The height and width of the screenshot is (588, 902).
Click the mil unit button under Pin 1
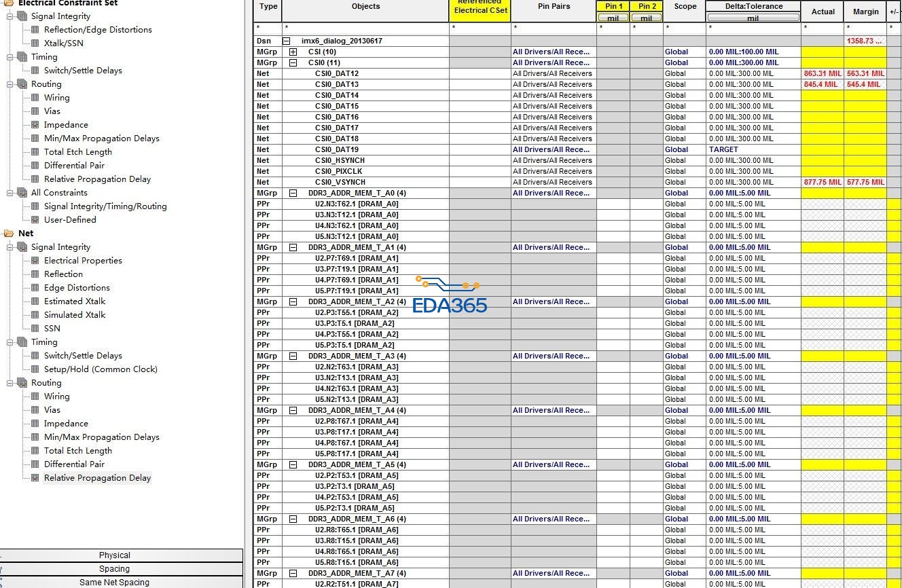[x=613, y=18]
